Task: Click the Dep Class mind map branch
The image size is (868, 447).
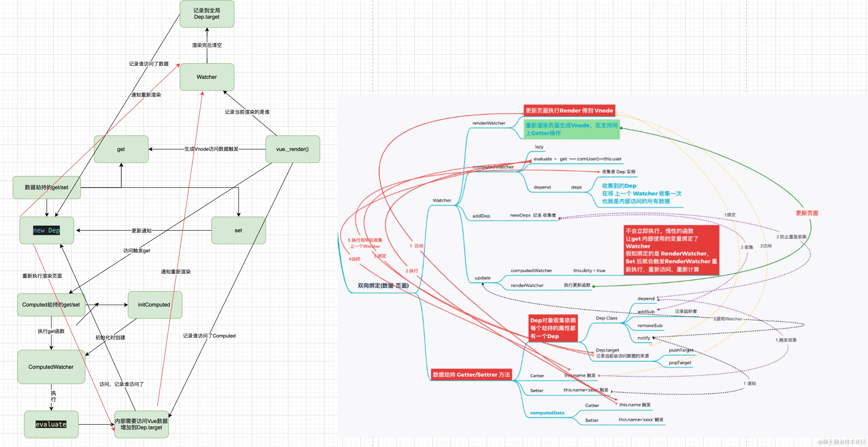Action: click(606, 318)
